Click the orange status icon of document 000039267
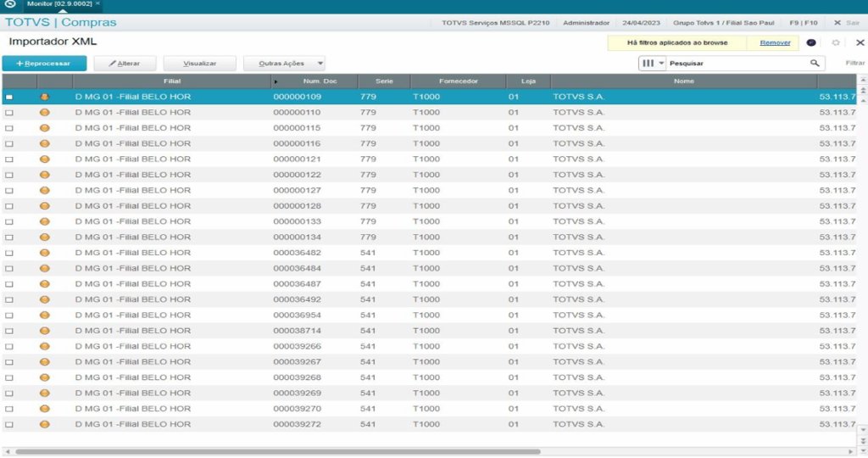This screenshot has height=458, width=868. pos(45,361)
